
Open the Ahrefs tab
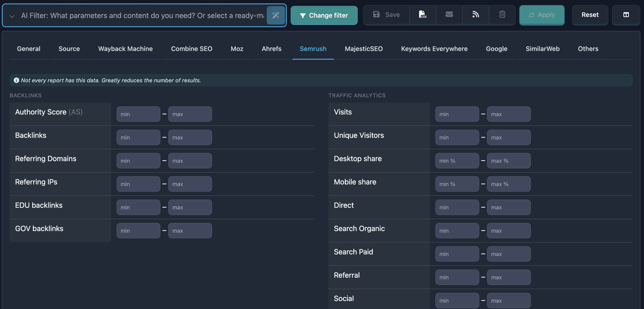(271, 49)
